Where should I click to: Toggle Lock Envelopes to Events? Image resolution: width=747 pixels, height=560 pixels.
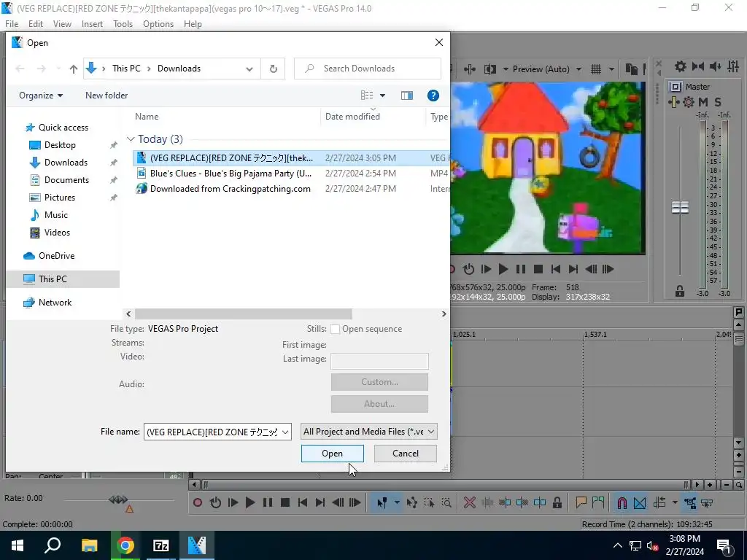tap(690, 502)
